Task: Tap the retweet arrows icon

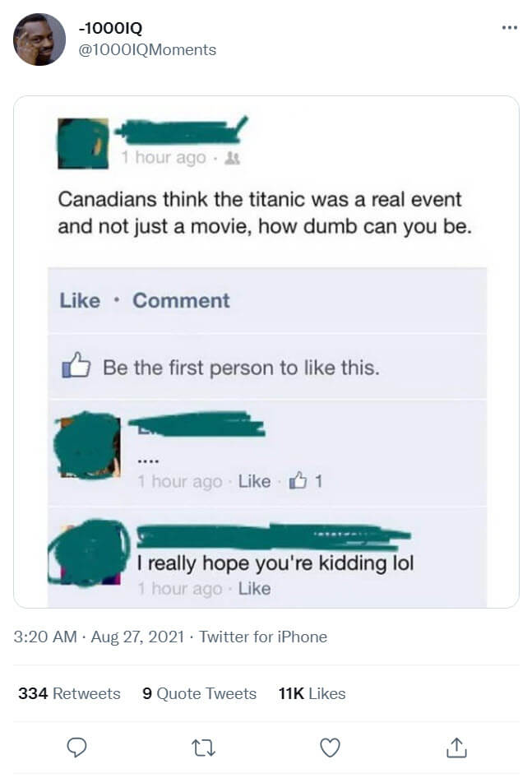Action: pyautogui.click(x=203, y=748)
